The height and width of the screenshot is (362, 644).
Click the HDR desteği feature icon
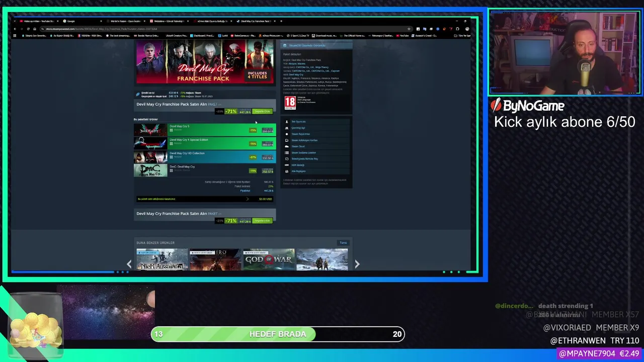[287, 165]
